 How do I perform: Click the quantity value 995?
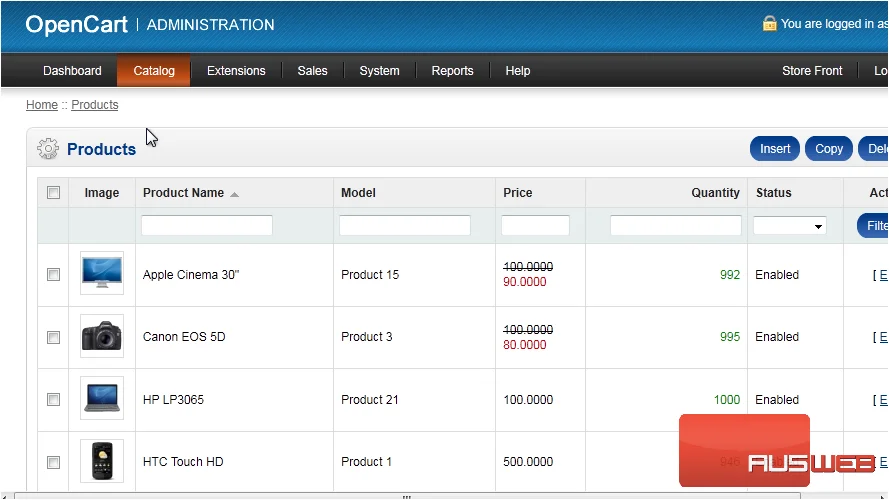tap(730, 337)
